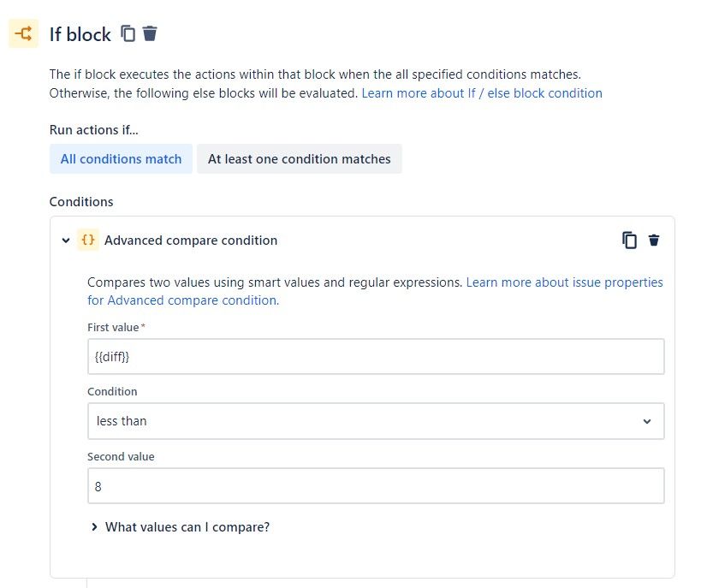Delete the If block with trash icon
Image resolution: width=713 pixels, height=588 pixels.
click(150, 33)
